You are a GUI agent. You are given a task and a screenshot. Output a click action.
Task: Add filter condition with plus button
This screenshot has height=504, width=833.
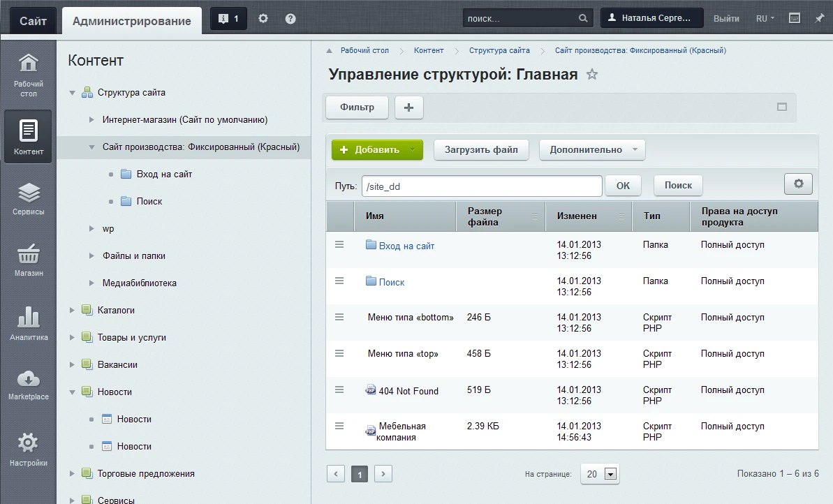click(408, 108)
